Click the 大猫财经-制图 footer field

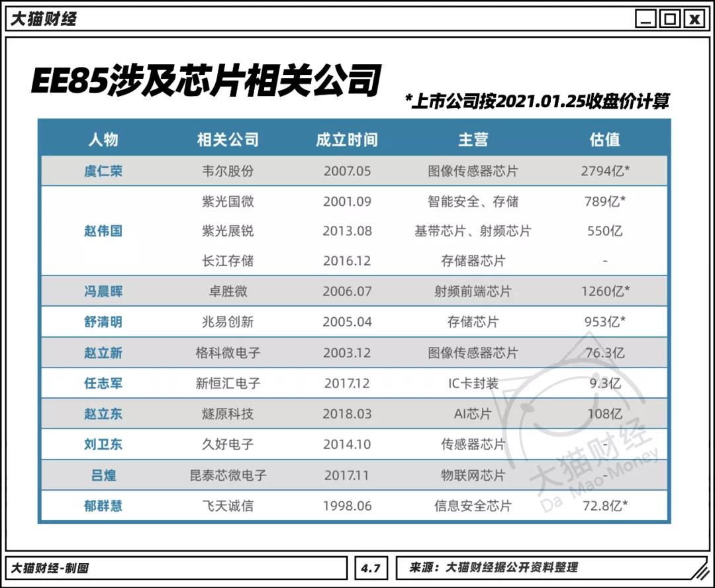(x=50, y=567)
